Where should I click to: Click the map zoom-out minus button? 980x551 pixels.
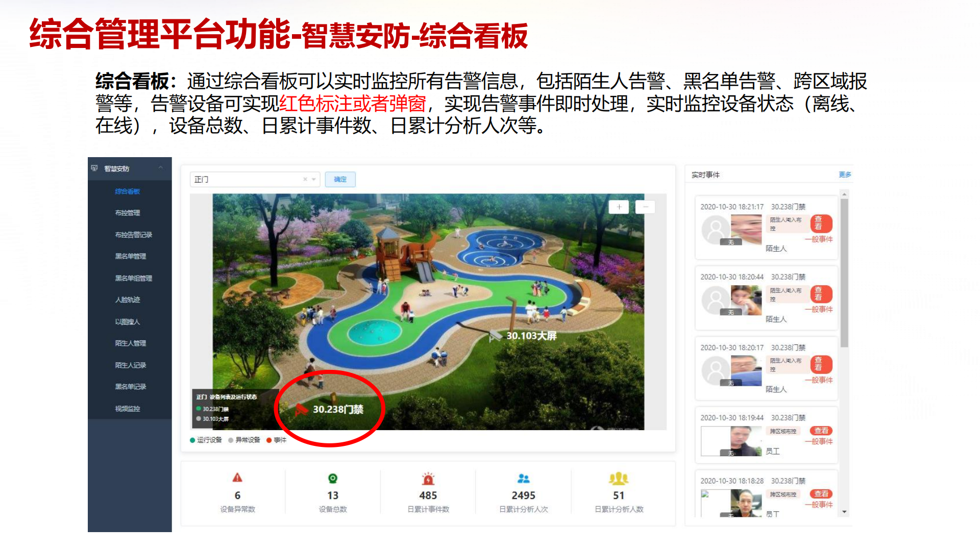[x=645, y=207]
